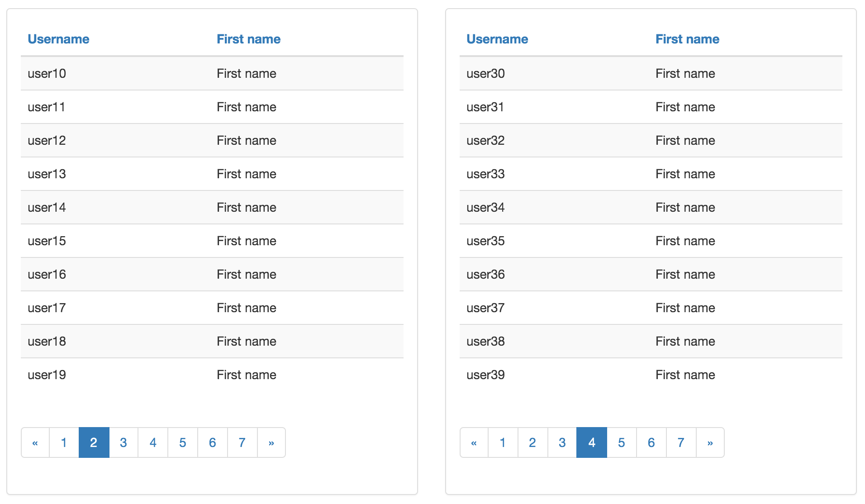Open page 7 in left table pagination
This screenshot has height=504, width=865.
pos(242,442)
